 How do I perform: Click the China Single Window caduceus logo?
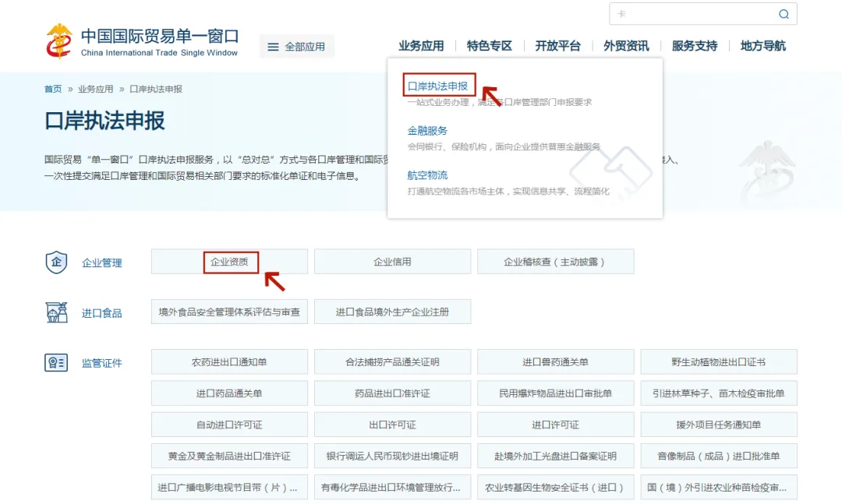(60, 37)
